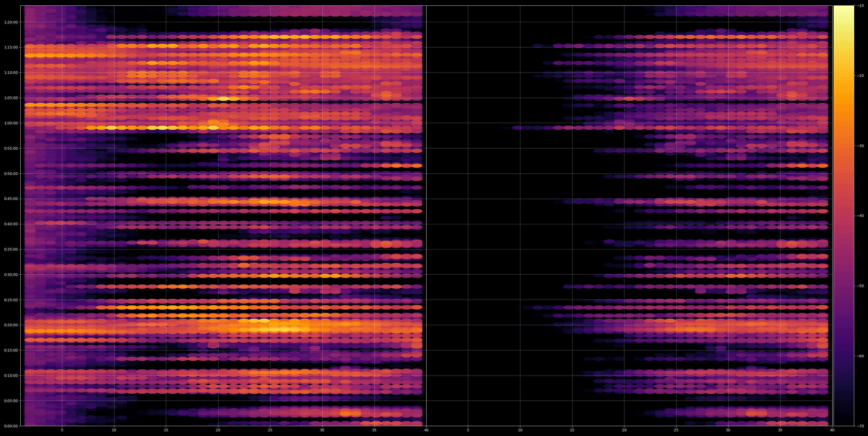This screenshot has height=436, width=868.
Task: Click the −50 colorbar tick label
Action: click(860, 286)
